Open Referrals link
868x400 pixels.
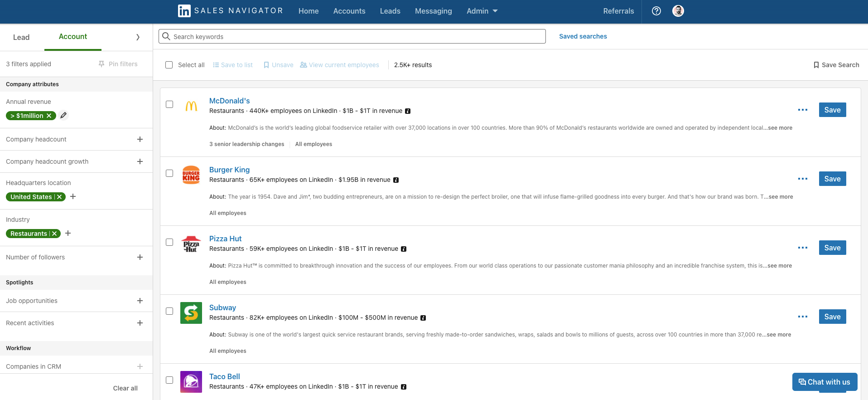618,11
